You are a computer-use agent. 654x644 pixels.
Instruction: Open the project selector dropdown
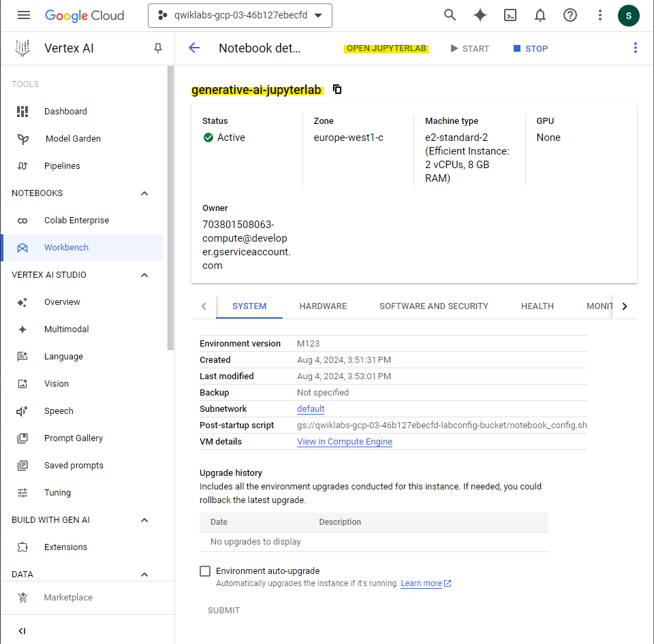click(x=240, y=16)
